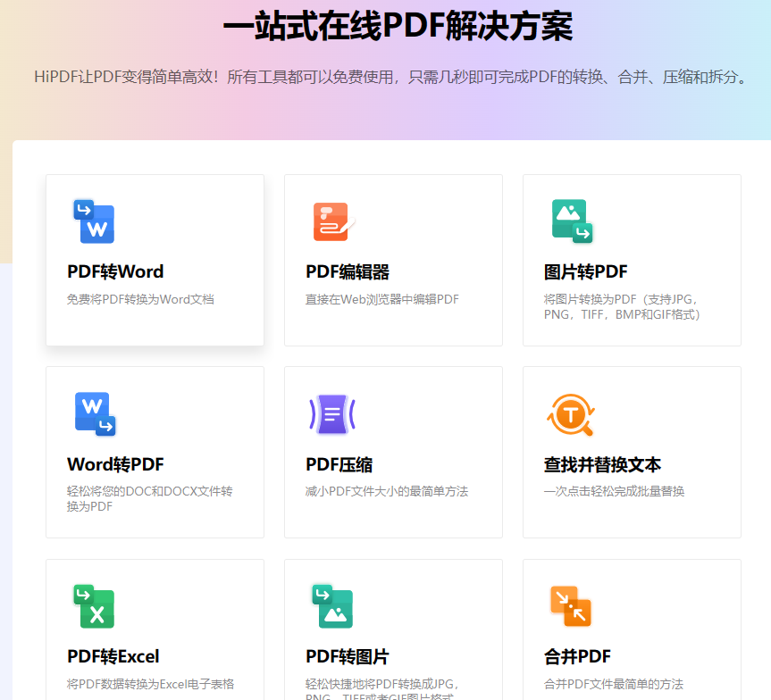Select the 查找并替换文本 magnifier icon
Screen dimensions: 771x700
(x=570, y=413)
